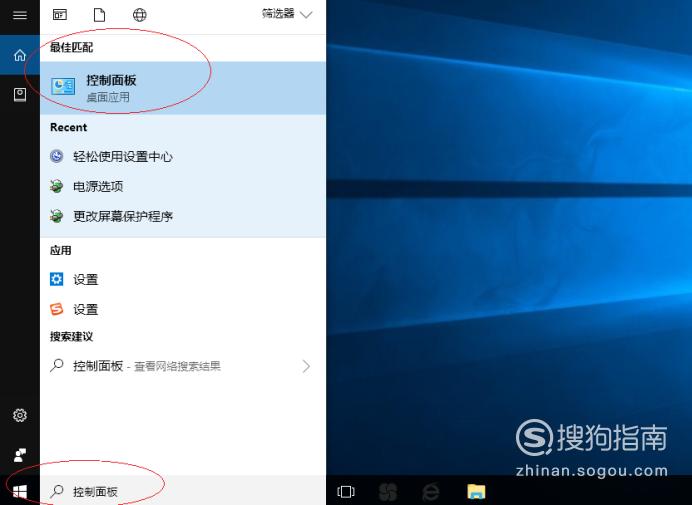Viewport: 692px width, 505px height.
Task: Click the magnifier icon beside web suggestion
Action: pyautogui.click(x=57, y=366)
